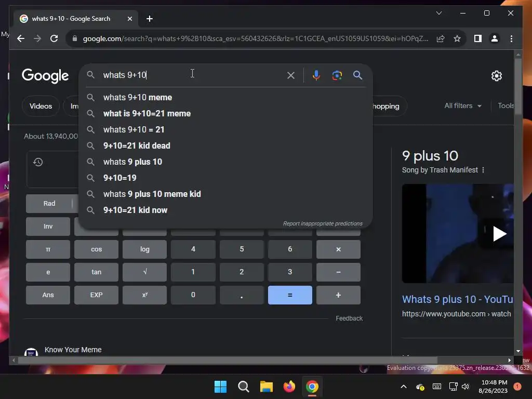Select suggestion whats 9 plus 10 meme kid
Viewport: 532px width, 399px height.
click(225, 194)
